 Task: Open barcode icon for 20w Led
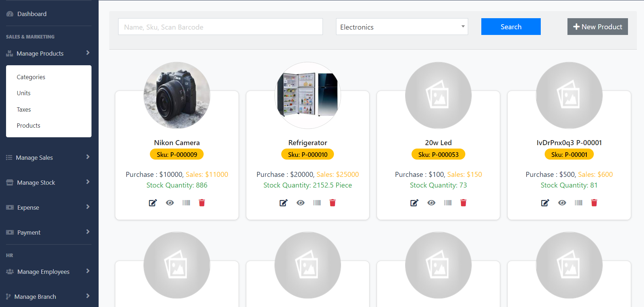(x=448, y=203)
